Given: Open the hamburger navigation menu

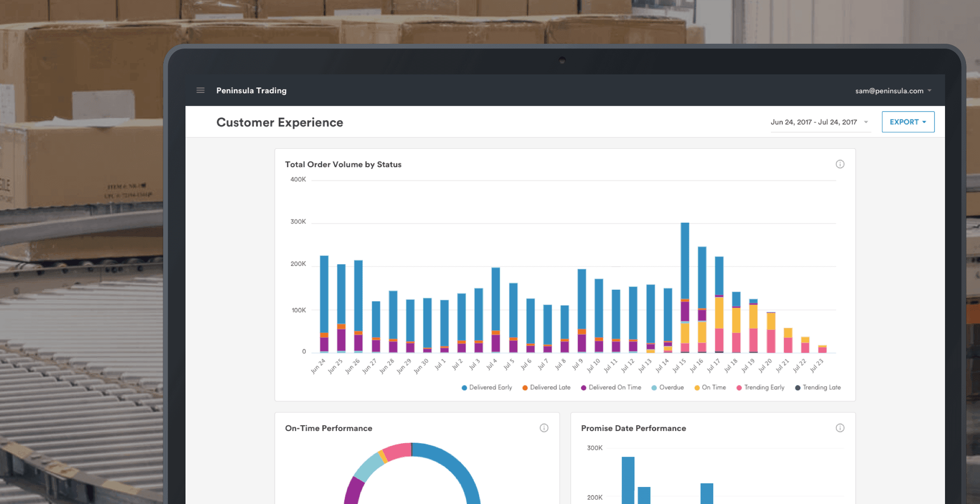Looking at the screenshot, I should coord(200,91).
